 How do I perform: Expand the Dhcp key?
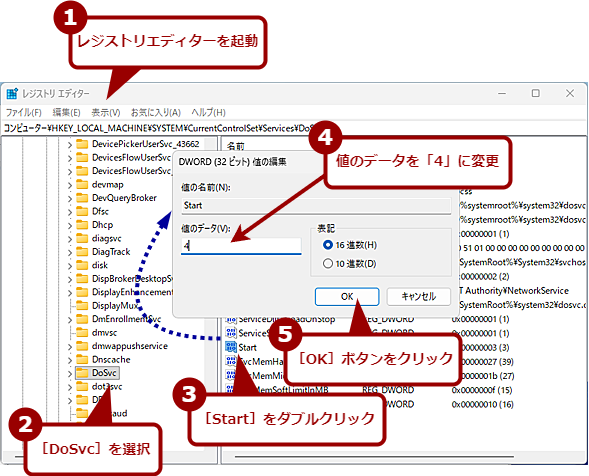click(x=70, y=226)
